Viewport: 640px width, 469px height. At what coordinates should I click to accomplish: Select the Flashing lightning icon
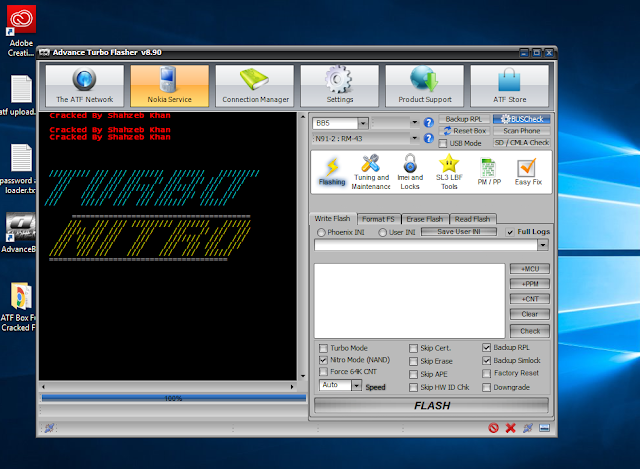coord(332,171)
